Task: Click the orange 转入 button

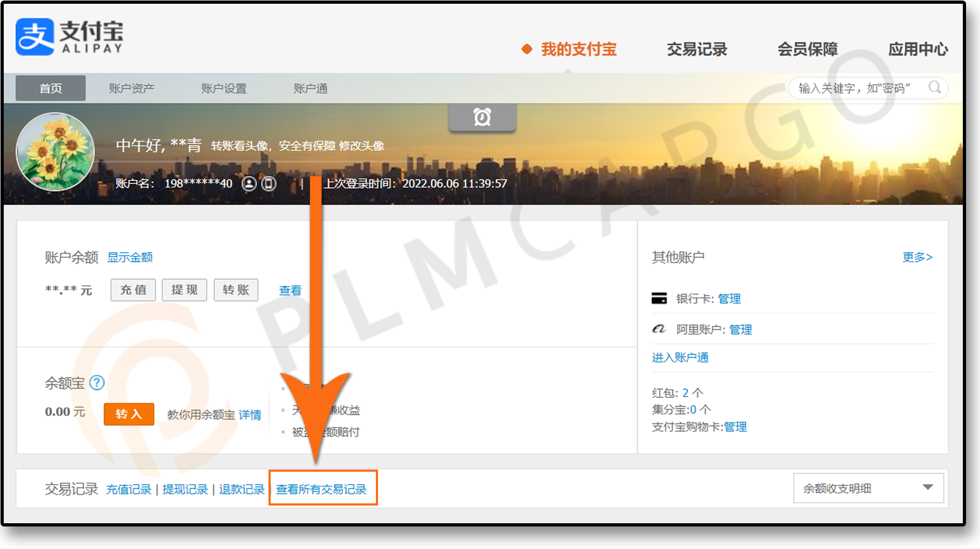Action: point(129,414)
